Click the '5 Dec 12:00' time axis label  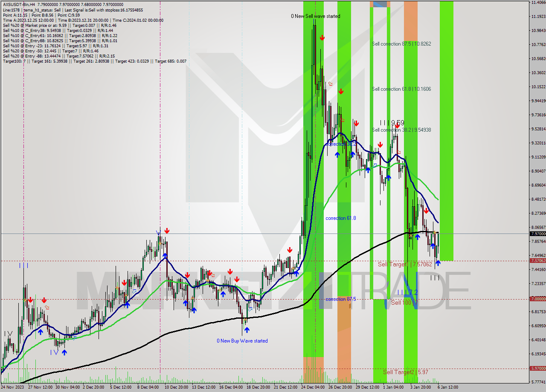tap(120, 387)
